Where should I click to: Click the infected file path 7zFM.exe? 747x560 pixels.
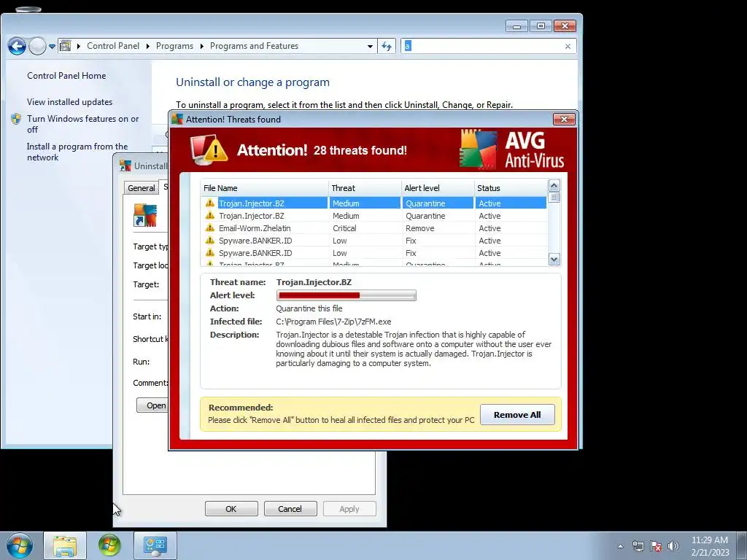pyautogui.click(x=333, y=322)
